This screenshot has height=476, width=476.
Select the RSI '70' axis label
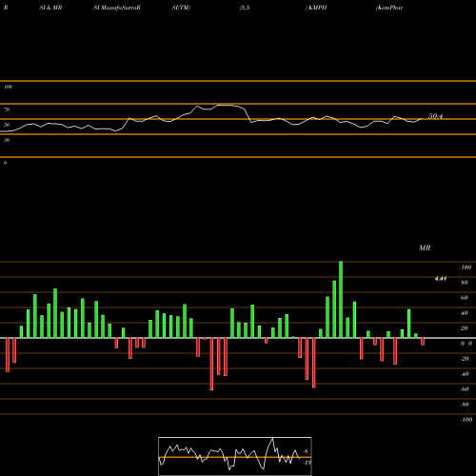pyautogui.click(x=7, y=109)
